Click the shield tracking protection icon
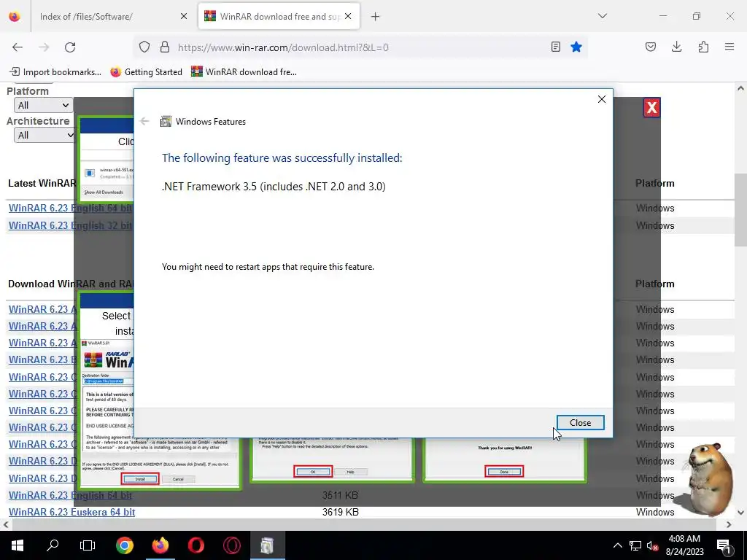Screen dimensions: 747x560 click(144, 47)
